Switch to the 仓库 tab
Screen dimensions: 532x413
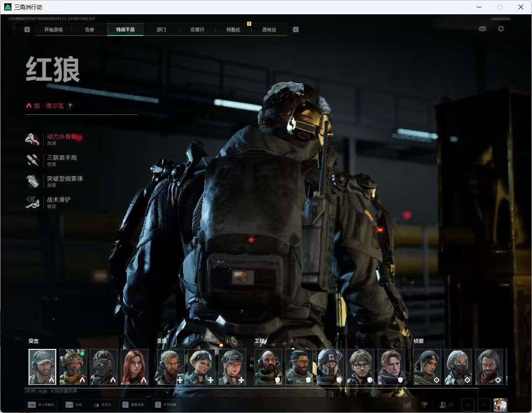tap(89, 29)
